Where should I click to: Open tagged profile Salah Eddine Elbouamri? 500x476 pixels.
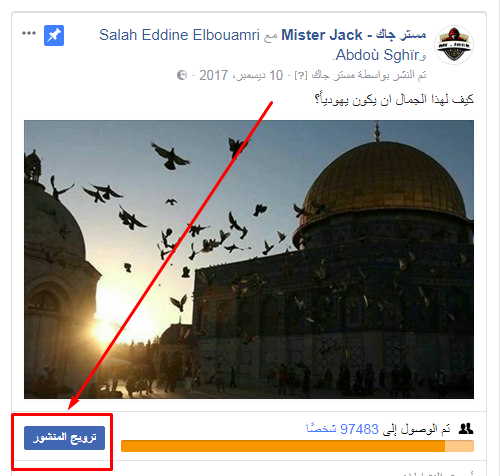[x=179, y=35]
